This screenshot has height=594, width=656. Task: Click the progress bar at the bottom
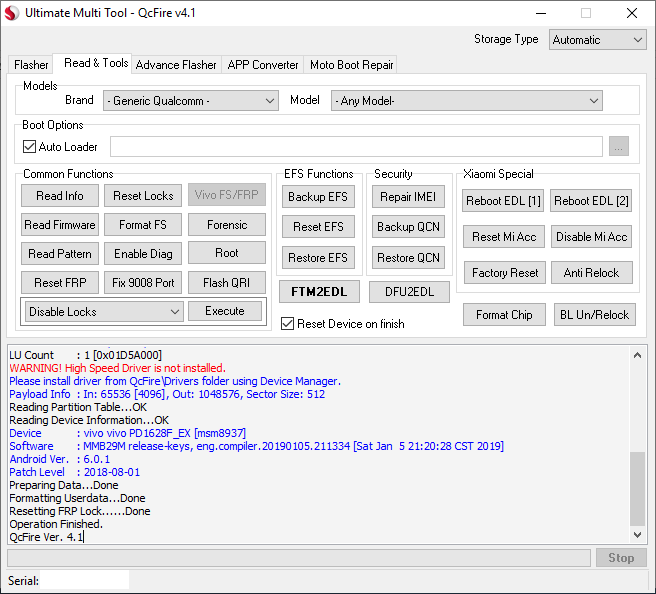pos(299,558)
